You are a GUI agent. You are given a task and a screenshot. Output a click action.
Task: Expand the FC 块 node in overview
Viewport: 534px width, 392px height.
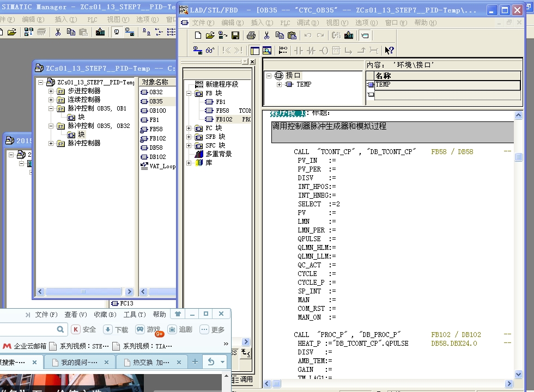[x=189, y=128]
